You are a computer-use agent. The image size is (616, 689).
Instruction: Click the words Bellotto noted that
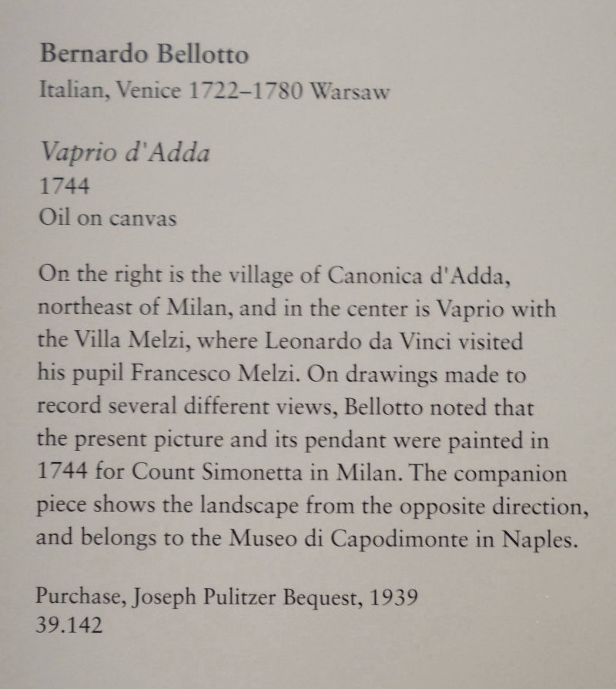438,407
